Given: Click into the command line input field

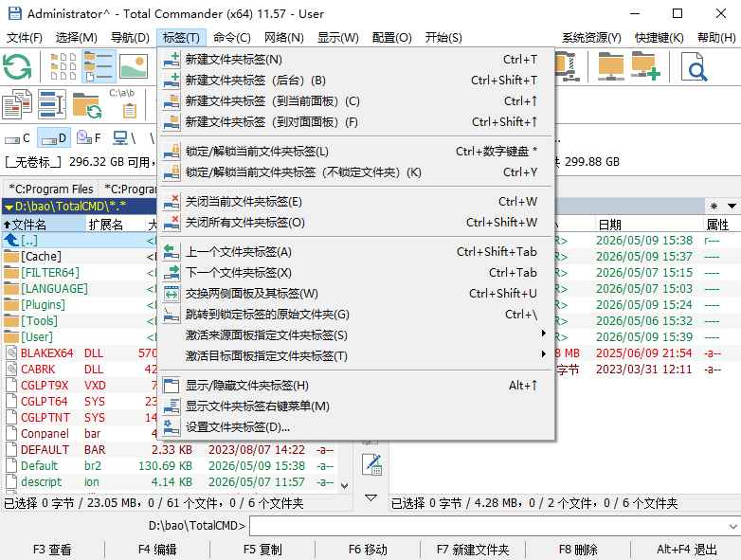Looking at the screenshot, I should 488,526.
